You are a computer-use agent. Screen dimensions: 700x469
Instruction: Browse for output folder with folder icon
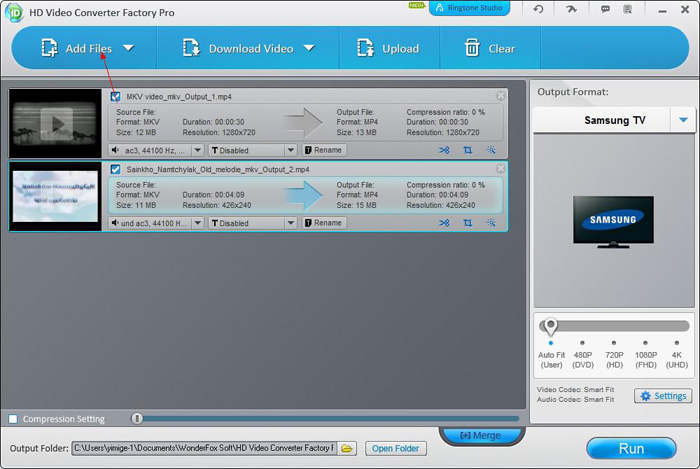[347, 448]
